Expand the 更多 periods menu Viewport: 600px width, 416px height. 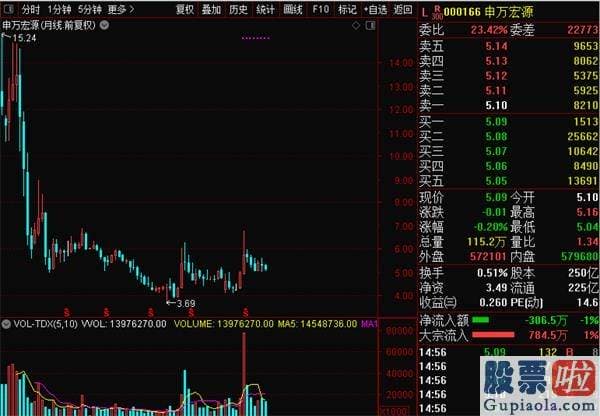tap(120, 9)
